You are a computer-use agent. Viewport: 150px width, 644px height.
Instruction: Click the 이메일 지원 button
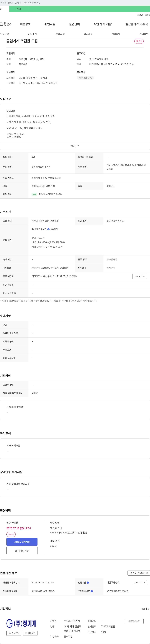(22, 551)
